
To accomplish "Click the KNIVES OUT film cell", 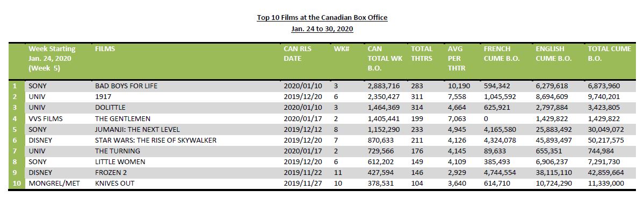I will [x=114, y=183].
